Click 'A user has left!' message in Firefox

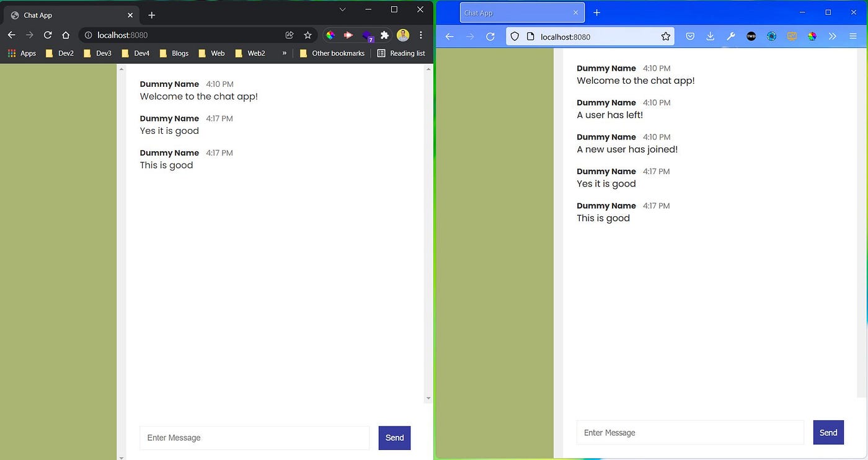tap(609, 115)
